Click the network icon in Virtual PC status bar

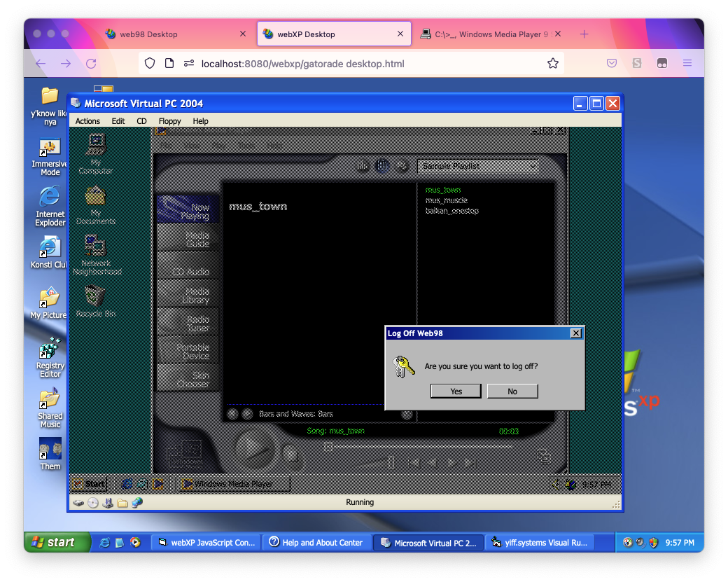[137, 502]
